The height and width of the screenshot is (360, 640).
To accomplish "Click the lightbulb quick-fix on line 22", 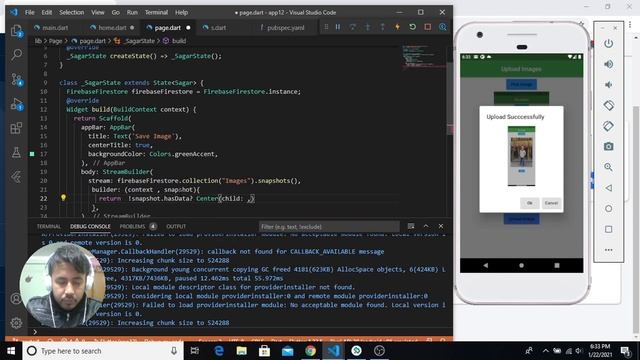I will [x=63, y=198].
